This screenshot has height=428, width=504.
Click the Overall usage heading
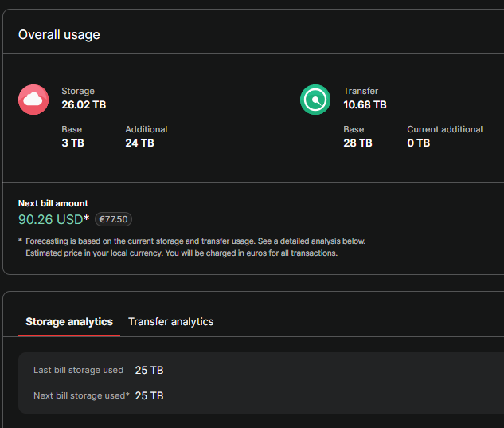(x=59, y=34)
